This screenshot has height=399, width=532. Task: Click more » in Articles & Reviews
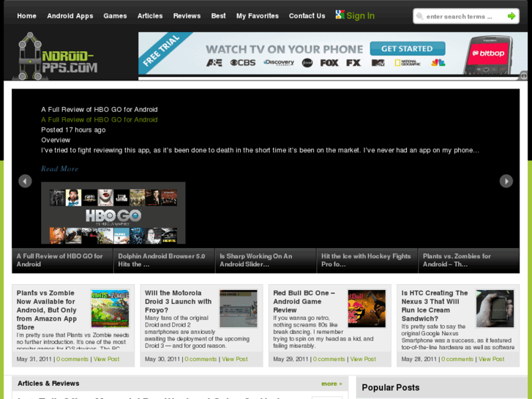[x=331, y=384]
